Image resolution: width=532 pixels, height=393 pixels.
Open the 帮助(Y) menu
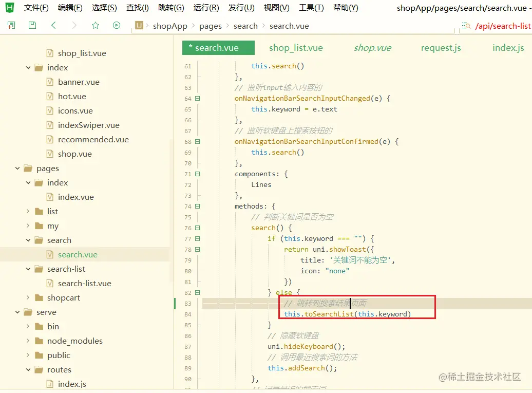point(346,8)
